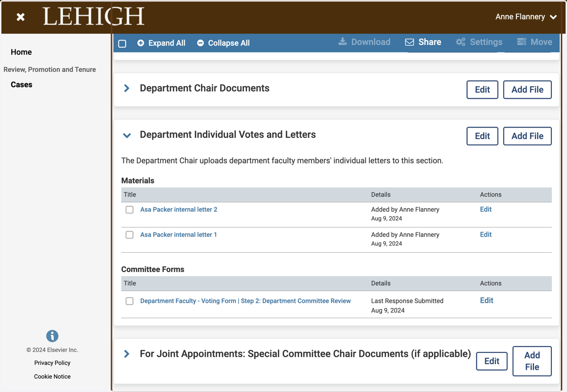Open the Cookie Notice link
Screen dimensions: 567x392
coord(52,376)
